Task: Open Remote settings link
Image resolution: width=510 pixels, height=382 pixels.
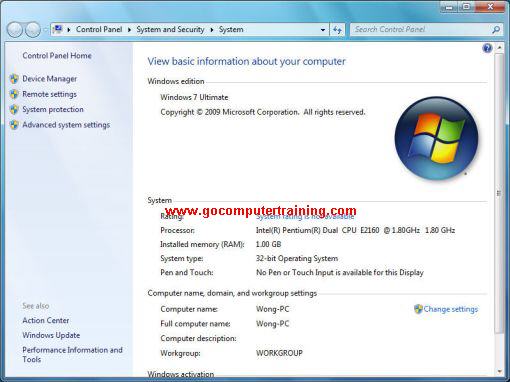Action: pyautogui.click(x=49, y=94)
